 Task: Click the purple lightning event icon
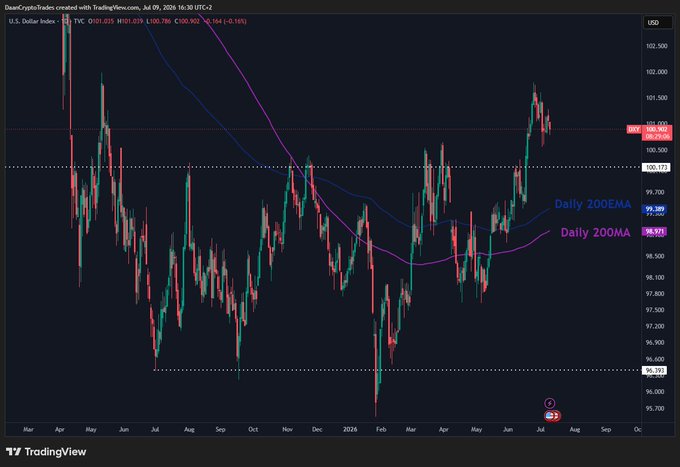(x=549, y=403)
